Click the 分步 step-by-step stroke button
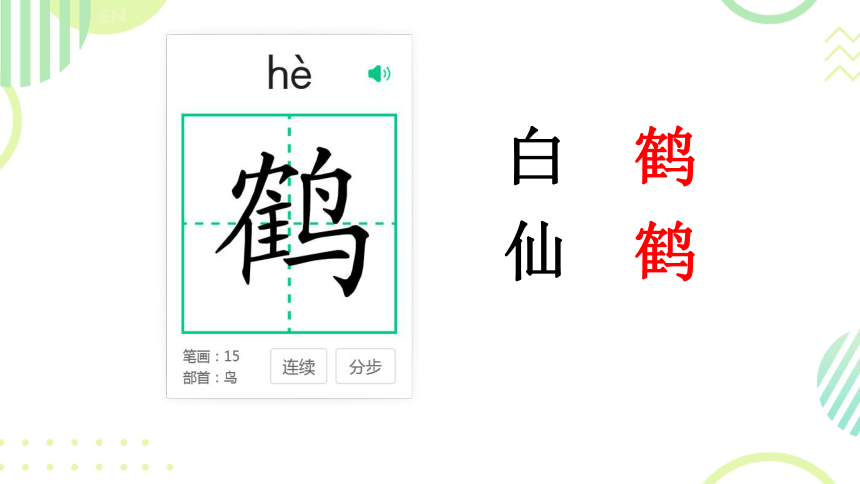This screenshot has width=860, height=484. tap(365, 366)
